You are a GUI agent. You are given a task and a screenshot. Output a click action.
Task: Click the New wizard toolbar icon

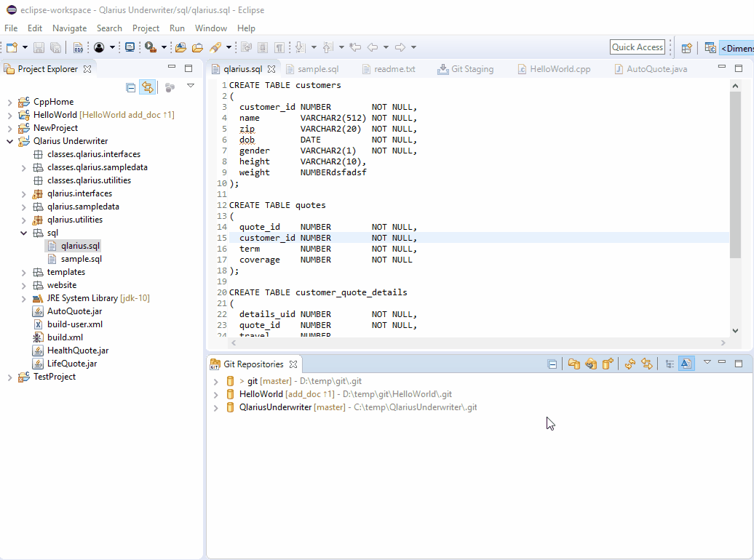click(10, 47)
